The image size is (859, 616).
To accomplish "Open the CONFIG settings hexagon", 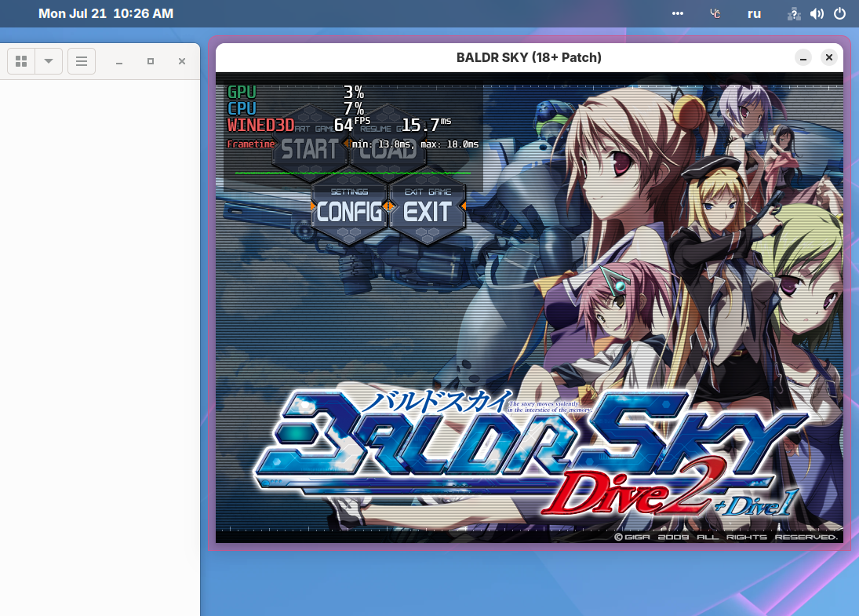I will 350,210.
